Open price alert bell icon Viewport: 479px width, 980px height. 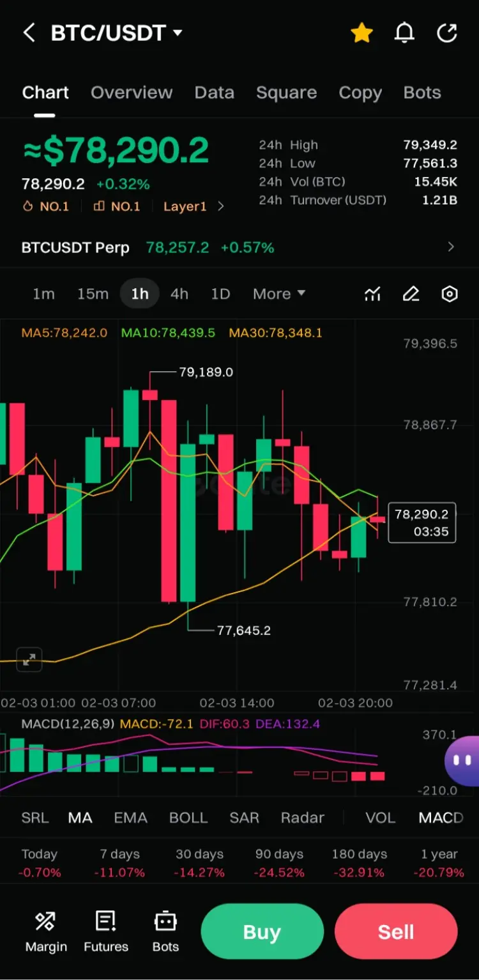404,33
